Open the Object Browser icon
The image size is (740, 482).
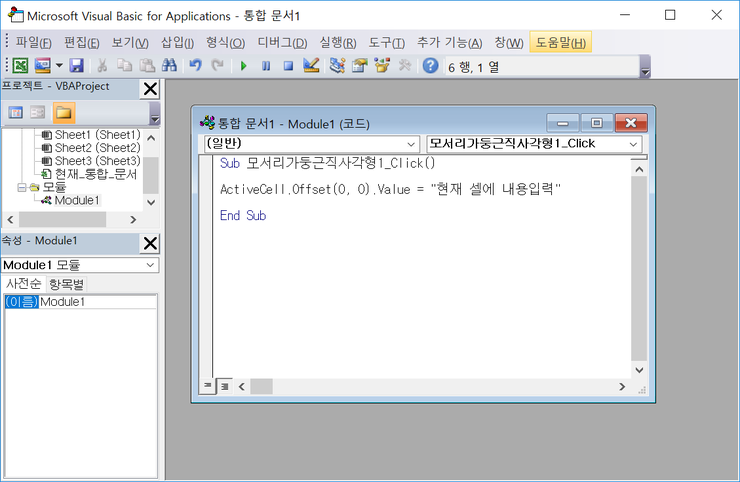tap(381, 65)
